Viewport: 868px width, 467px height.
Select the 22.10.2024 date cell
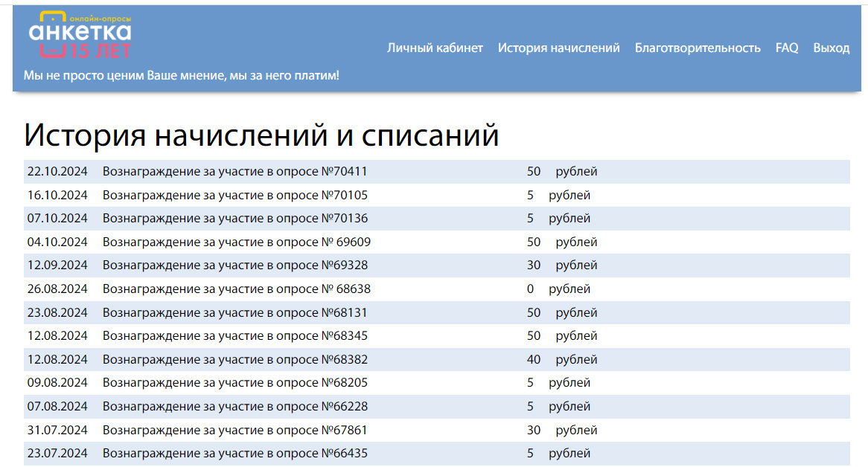click(x=57, y=171)
